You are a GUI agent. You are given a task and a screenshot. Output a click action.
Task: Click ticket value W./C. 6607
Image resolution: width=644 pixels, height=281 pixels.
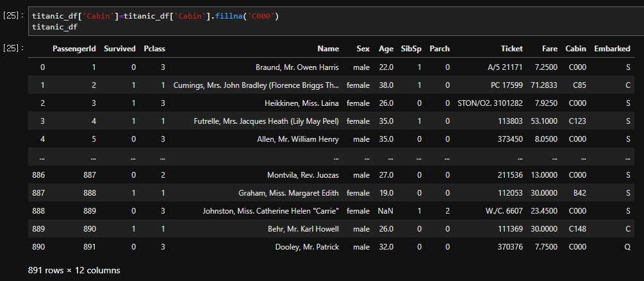504,211
